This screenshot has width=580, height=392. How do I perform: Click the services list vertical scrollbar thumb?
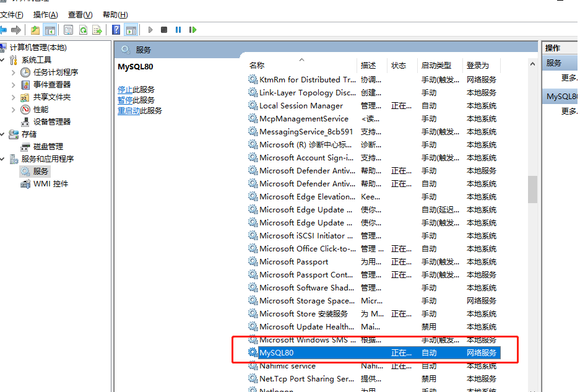[x=532, y=189]
